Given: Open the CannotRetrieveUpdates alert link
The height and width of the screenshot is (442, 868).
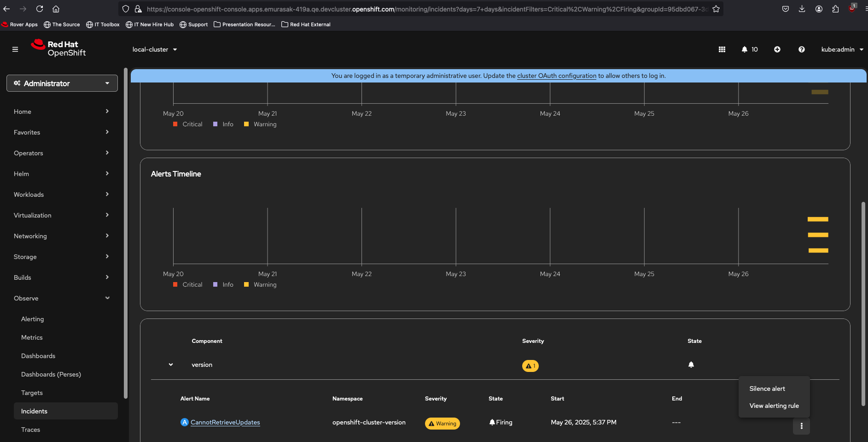Looking at the screenshot, I should tap(225, 422).
